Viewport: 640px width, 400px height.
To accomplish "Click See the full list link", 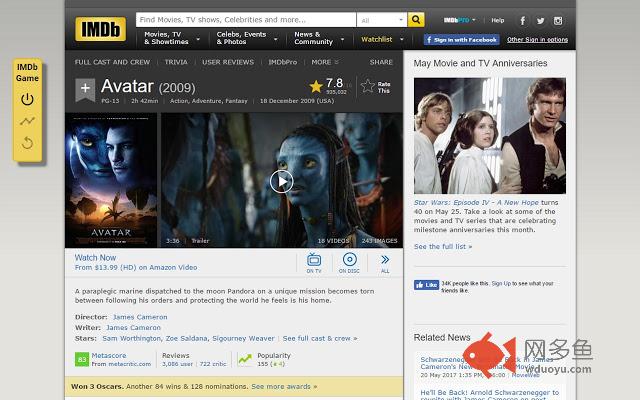I will coord(443,247).
